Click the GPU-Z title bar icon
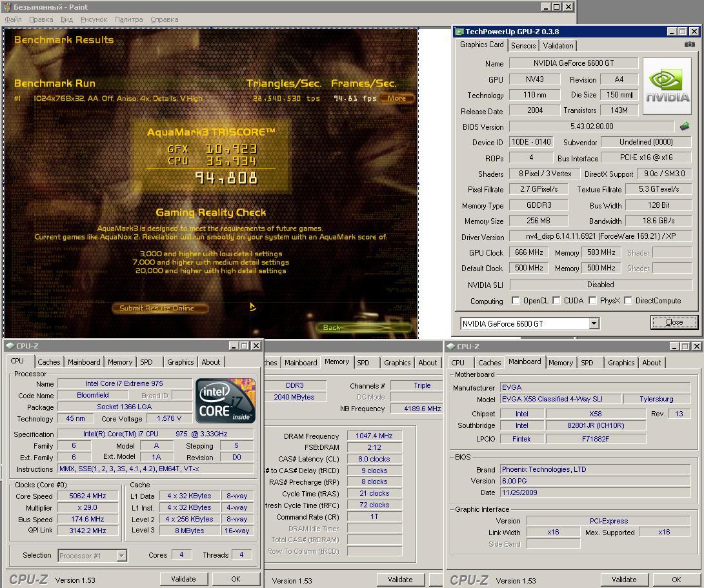Image resolution: width=704 pixels, height=588 pixels. pos(459,32)
